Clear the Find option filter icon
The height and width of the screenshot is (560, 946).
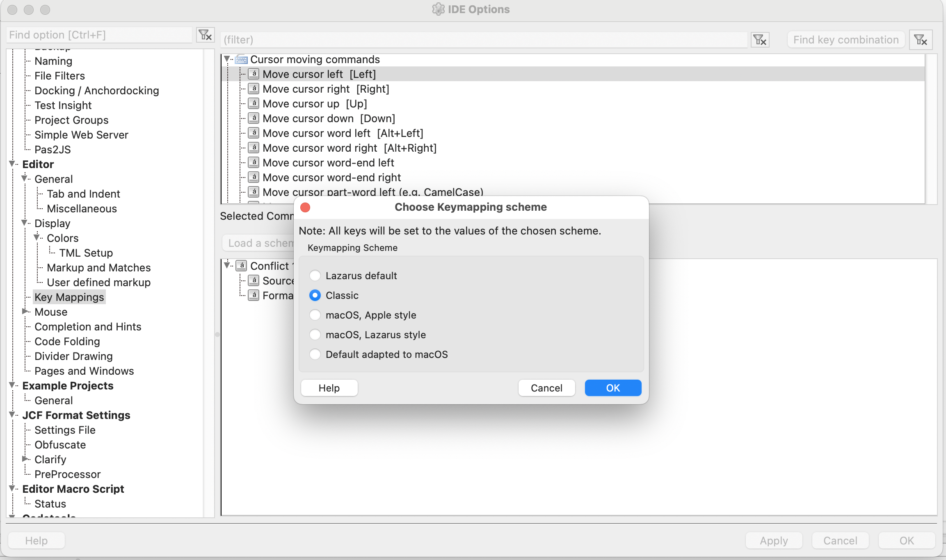point(205,35)
